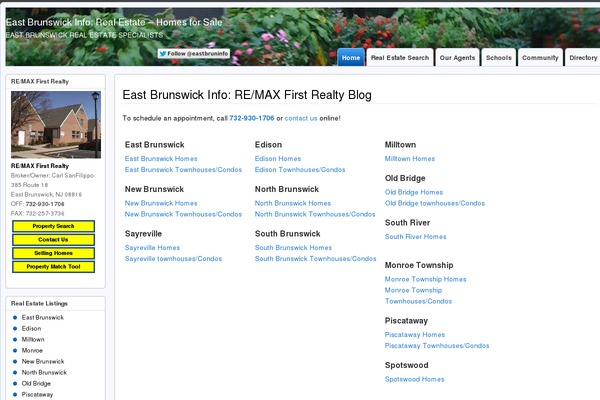The image size is (600, 400).
Task: Select Monroe in Real Estate Listings sidebar
Action: click(x=32, y=351)
